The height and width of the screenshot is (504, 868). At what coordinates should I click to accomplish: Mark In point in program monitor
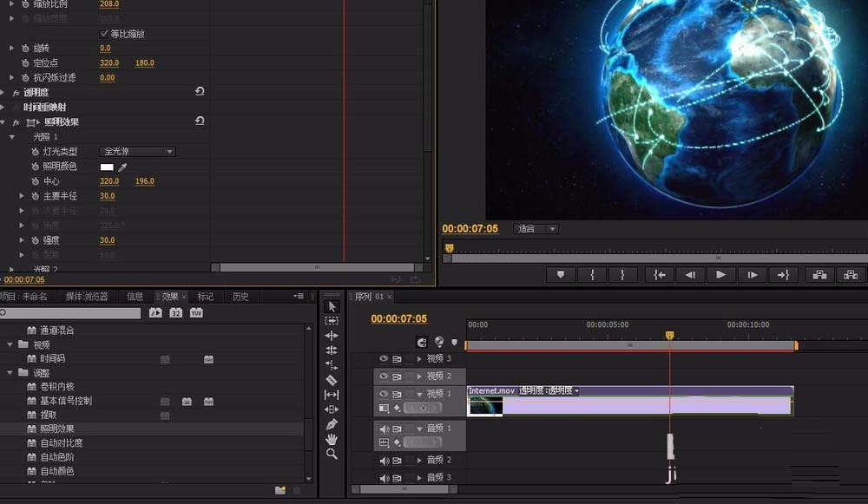click(x=592, y=274)
